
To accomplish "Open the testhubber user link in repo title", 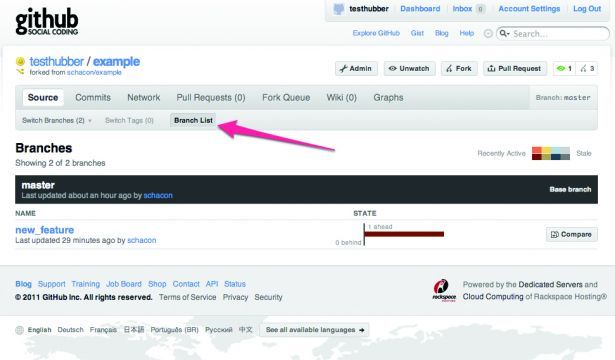I will (56, 62).
